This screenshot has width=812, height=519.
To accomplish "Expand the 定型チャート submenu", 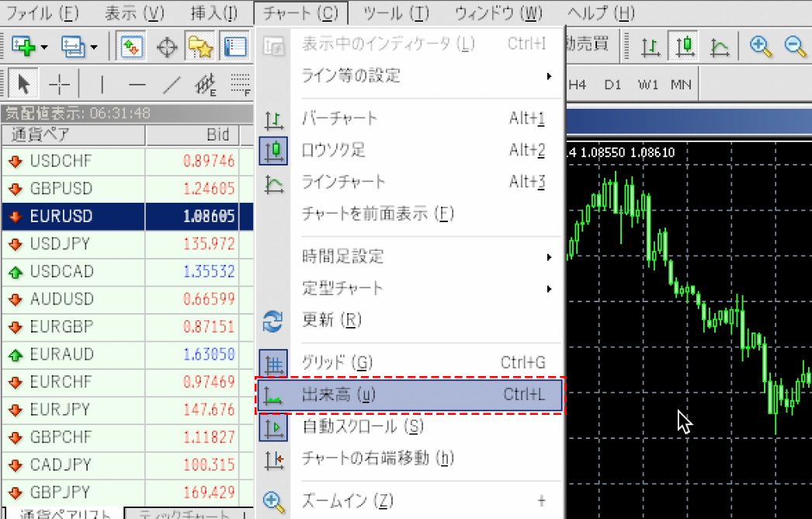I will pos(408,288).
